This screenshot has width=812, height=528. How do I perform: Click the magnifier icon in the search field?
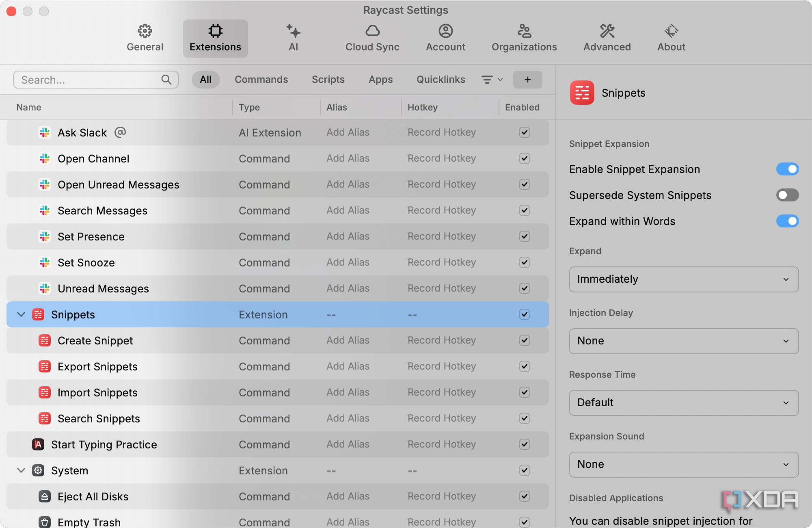[166, 80]
